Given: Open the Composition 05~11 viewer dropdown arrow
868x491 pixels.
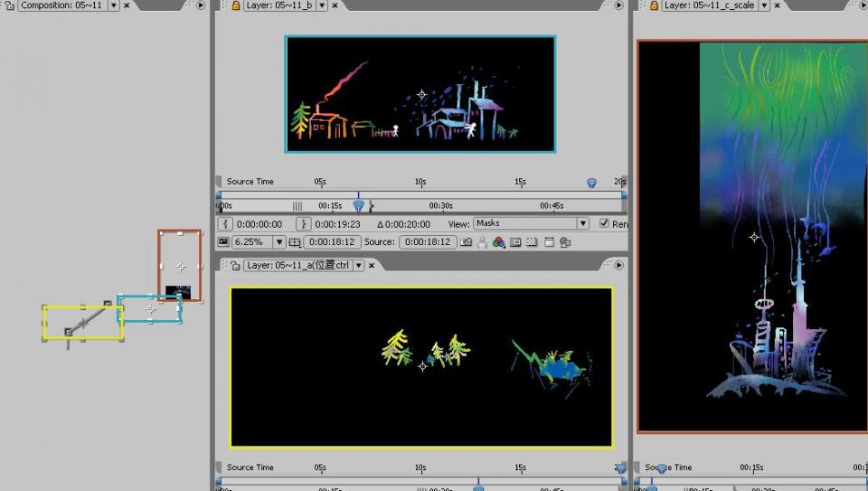Looking at the screenshot, I should (x=113, y=5).
